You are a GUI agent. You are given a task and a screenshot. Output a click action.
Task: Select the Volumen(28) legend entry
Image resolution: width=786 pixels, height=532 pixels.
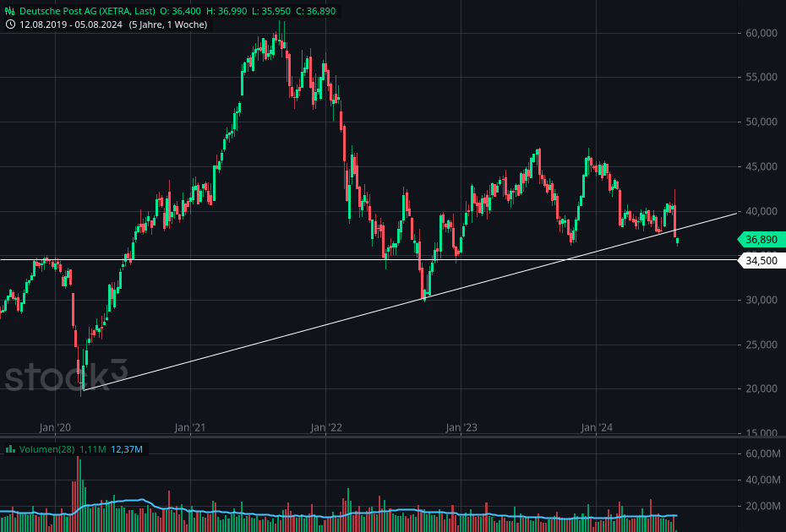(x=46, y=450)
